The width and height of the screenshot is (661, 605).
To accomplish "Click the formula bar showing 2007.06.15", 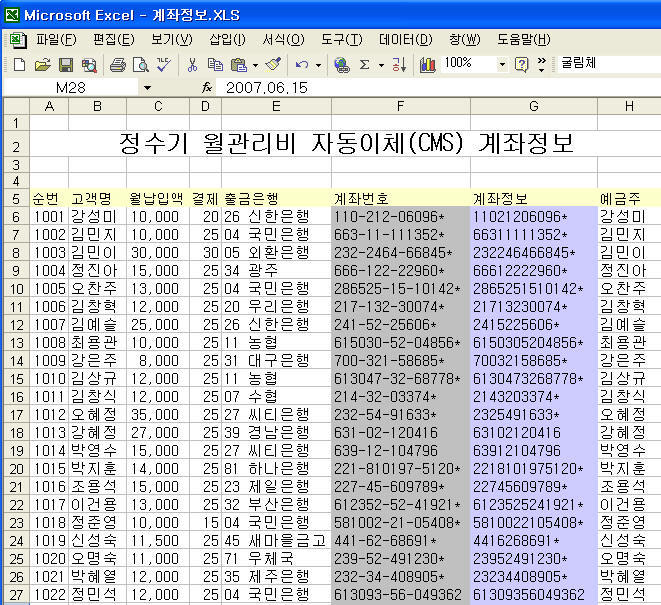I will click(438, 88).
